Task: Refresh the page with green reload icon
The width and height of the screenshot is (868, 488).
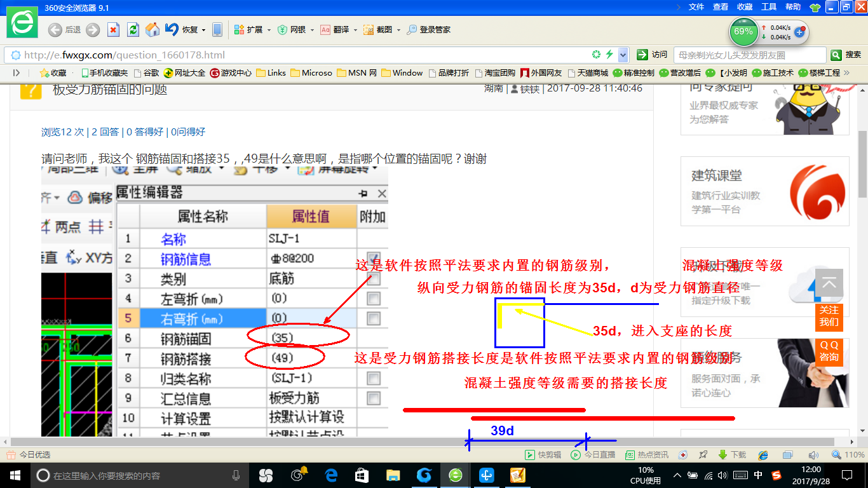Action: (x=133, y=29)
